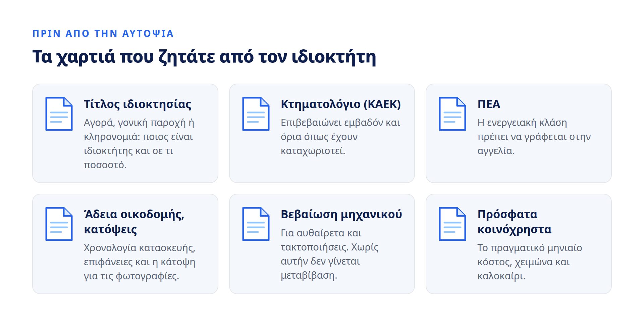Viewport: 644px width, 321px height.
Task: Click description starting Αγορά, γονική παροχή
Action: click(x=139, y=144)
